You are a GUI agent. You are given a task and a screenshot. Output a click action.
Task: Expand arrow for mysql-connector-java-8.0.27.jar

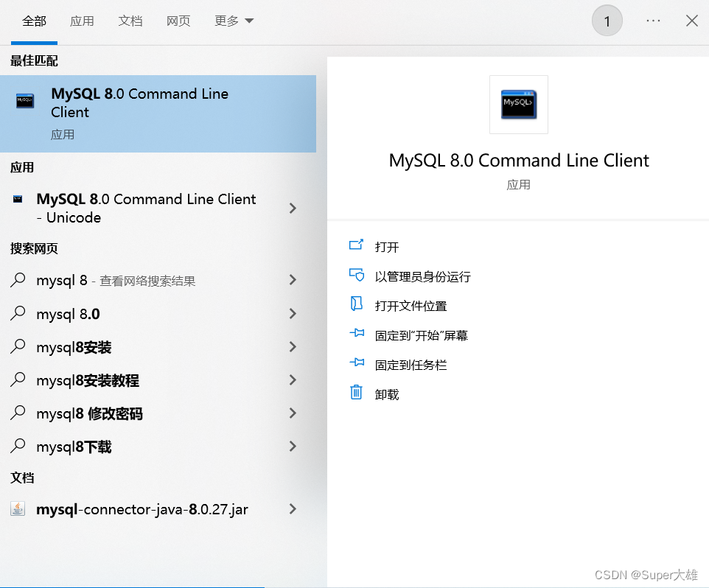coord(293,509)
